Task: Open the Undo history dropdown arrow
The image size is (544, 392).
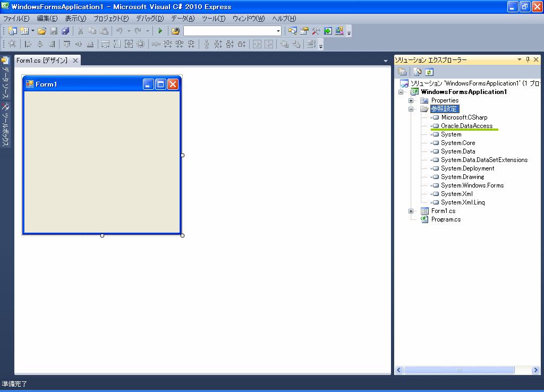Action: coord(129,31)
